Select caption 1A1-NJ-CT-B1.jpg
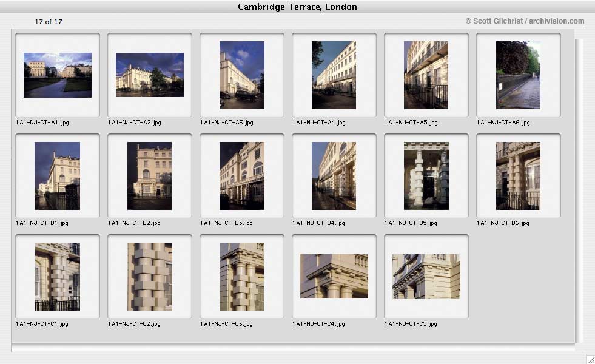 tap(42, 223)
